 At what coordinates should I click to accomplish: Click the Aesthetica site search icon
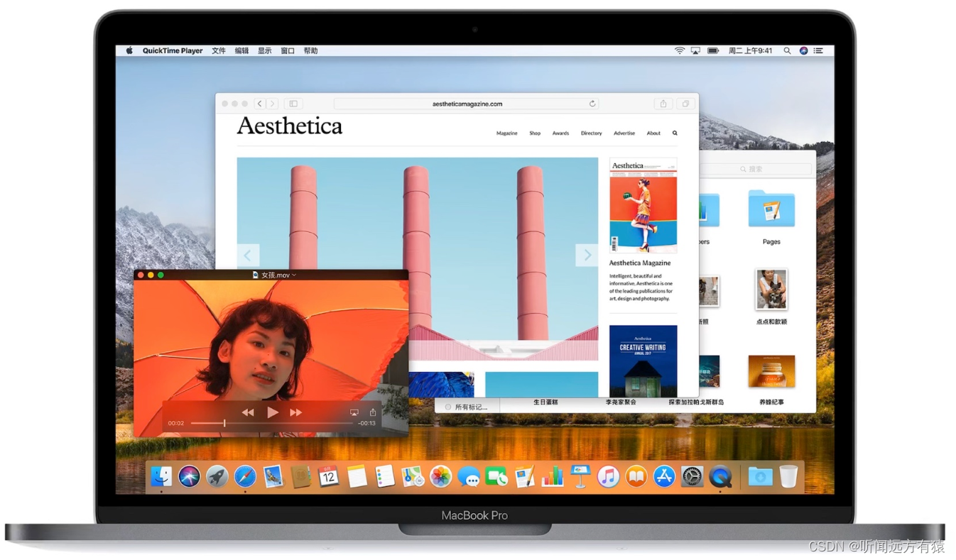tap(675, 133)
